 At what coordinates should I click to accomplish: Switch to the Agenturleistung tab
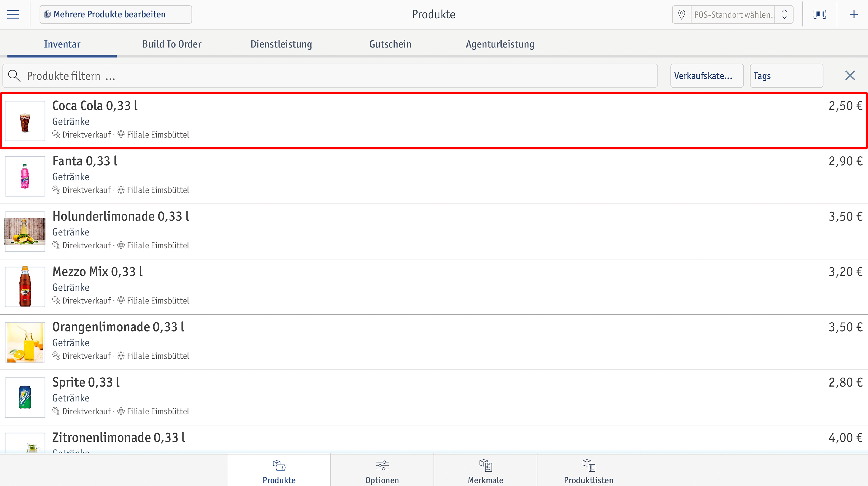500,44
